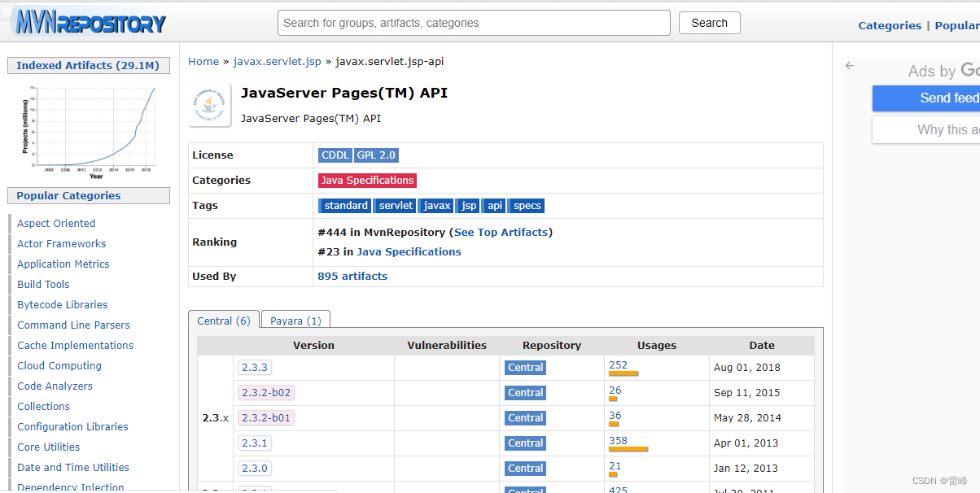The width and height of the screenshot is (980, 493).
Task: Click the Usages column header
Action: tap(657, 345)
